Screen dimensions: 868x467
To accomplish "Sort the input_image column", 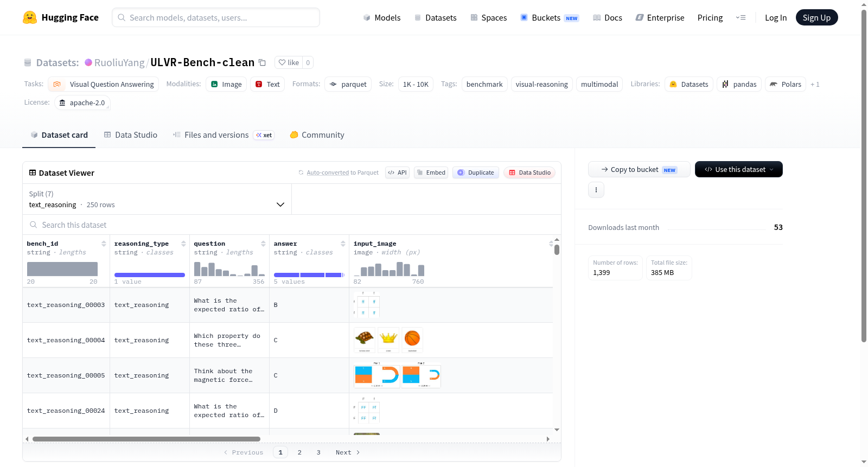I will (x=551, y=244).
